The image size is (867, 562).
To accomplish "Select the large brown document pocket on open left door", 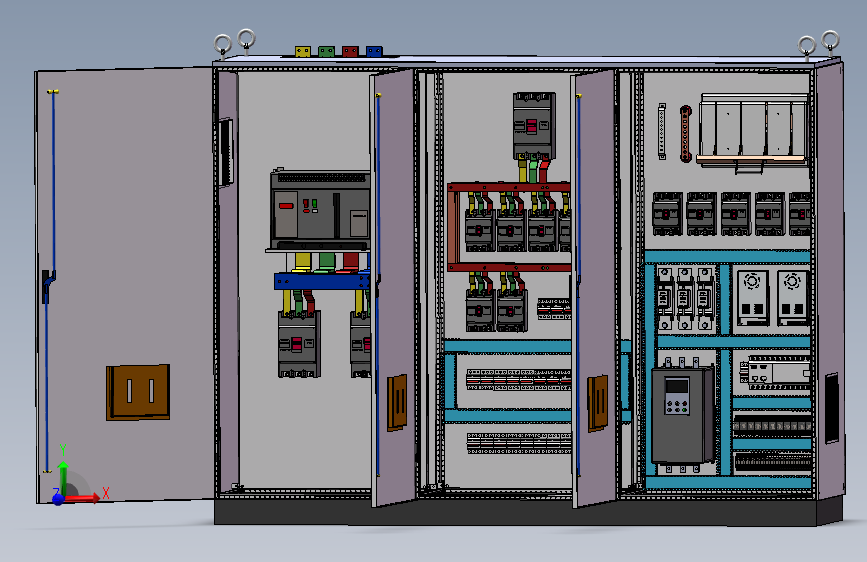I will 138,392.
